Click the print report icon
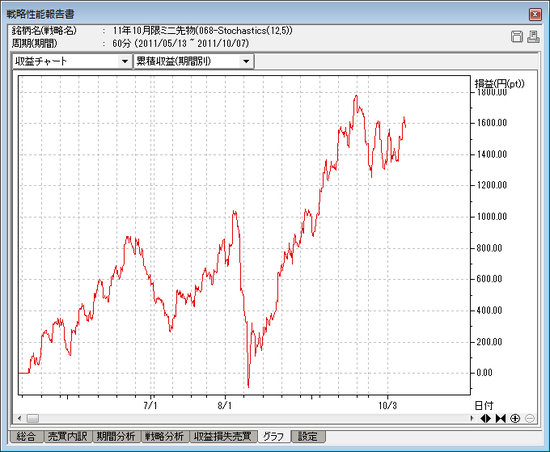The image size is (550, 452). tap(533, 37)
